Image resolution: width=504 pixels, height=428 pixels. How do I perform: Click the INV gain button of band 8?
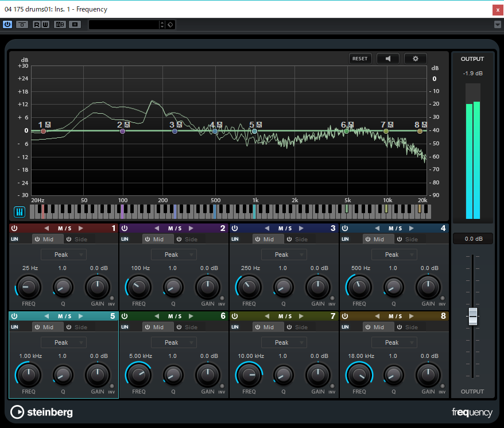click(x=442, y=386)
